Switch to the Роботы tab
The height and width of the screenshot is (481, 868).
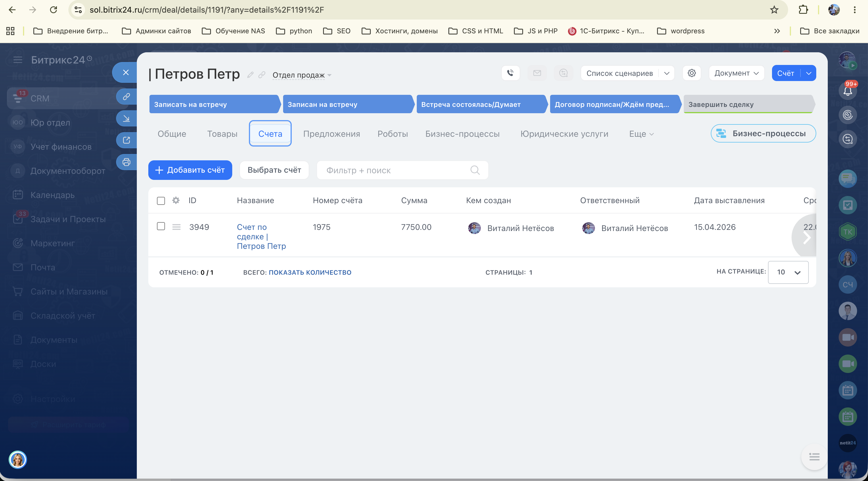pos(393,134)
